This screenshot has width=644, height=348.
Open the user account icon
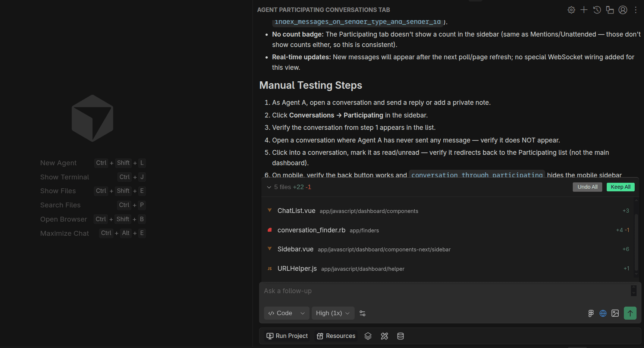pyautogui.click(x=623, y=10)
